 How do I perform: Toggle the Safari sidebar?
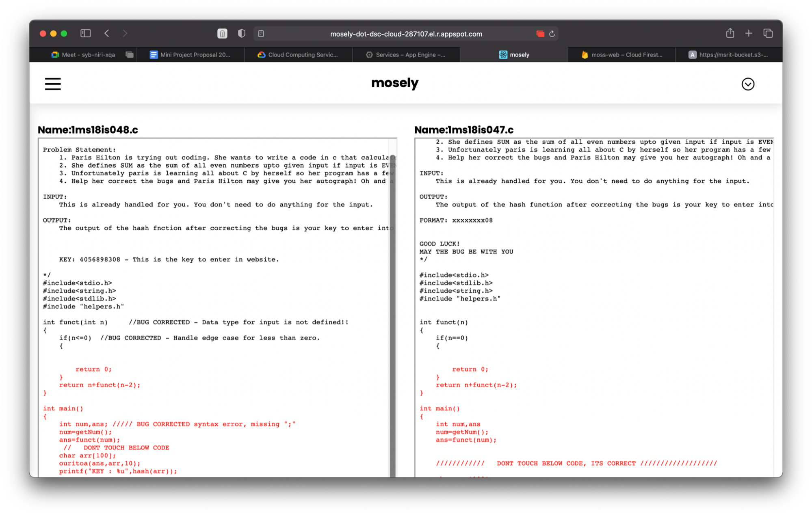click(85, 33)
